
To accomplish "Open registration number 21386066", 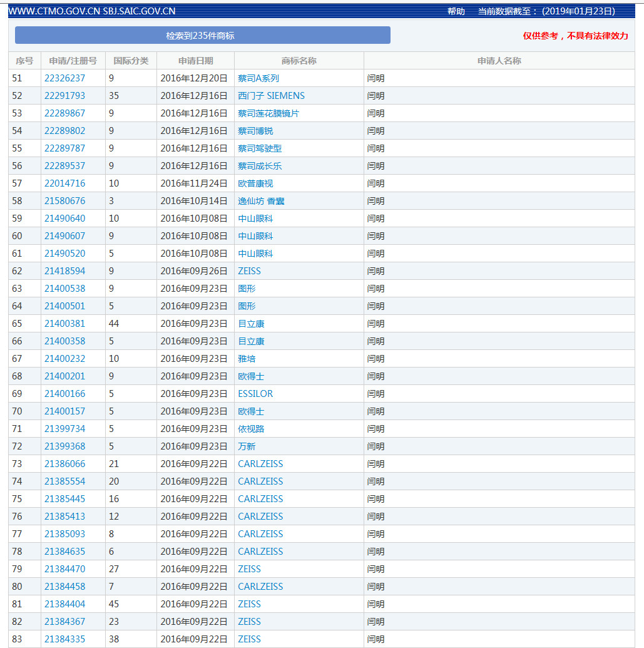I will (x=65, y=464).
